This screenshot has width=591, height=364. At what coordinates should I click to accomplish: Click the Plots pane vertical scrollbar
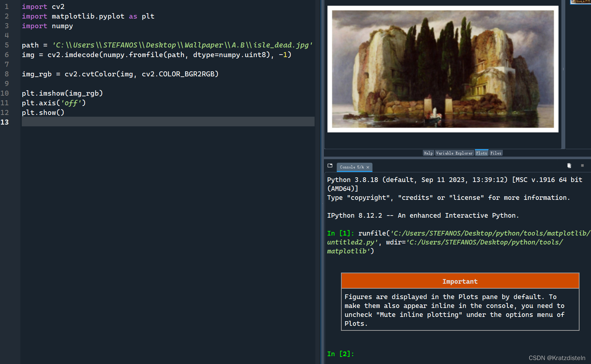pyautogui.click(x=563, y=74)
